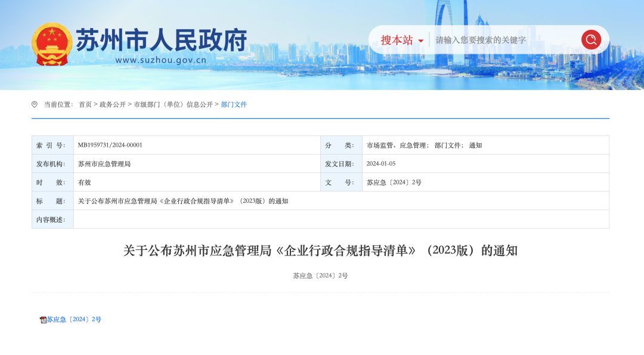Click the PDF attachment icon beside 苏应急〔2024〕2号

pyautogui.click(x=43, y=320)
